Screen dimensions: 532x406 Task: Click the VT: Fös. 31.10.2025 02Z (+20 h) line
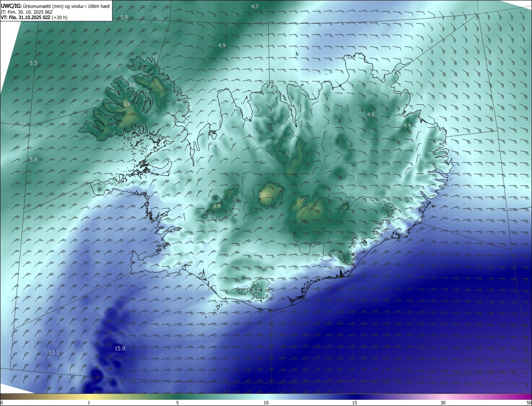click(x=34, y=18)
